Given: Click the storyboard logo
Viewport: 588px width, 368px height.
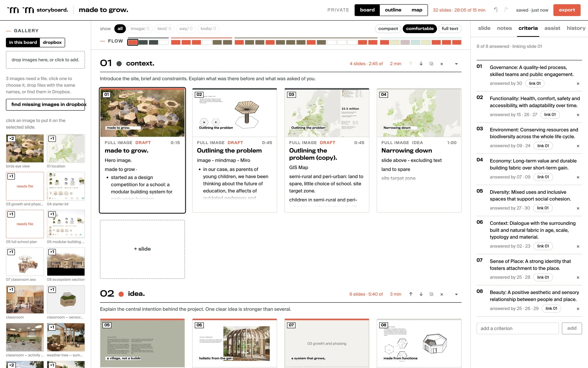Looking at the screenshot, I should tap(38, 10).
